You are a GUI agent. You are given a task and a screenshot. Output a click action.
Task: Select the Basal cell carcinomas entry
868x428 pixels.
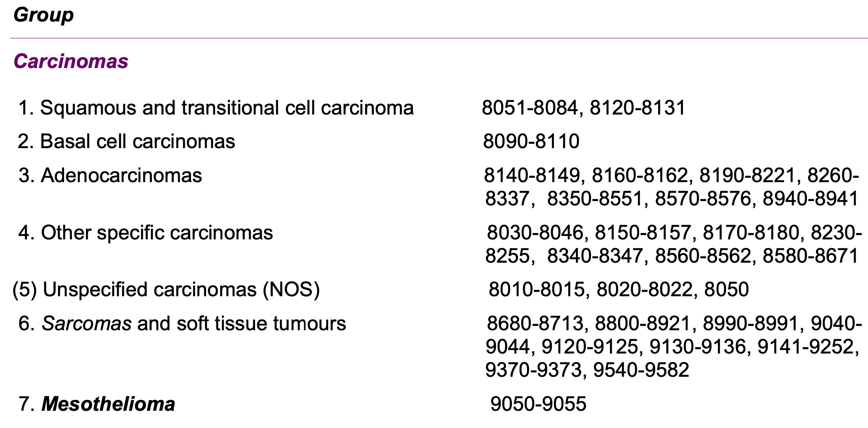126,141
